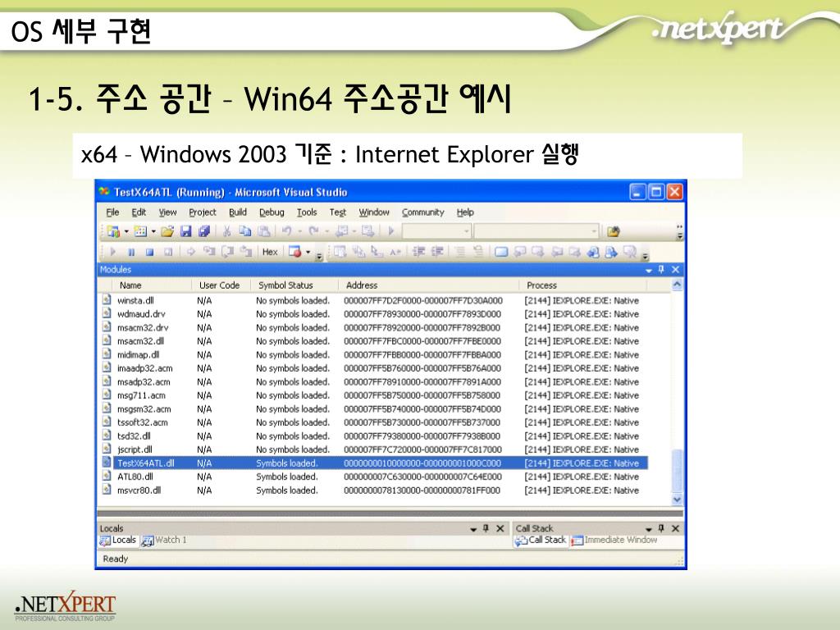Click the Decrease Indent icon
Image resolution: width=840 pixels, height=630 pixels.
click(419, 252)
